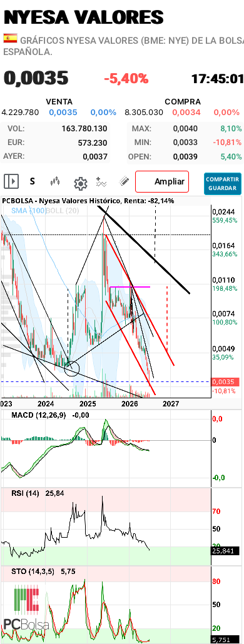The width and height of the screenshot is (244, 644).
Task: Click the MIN value 0,0033
Action: point(185,143)
